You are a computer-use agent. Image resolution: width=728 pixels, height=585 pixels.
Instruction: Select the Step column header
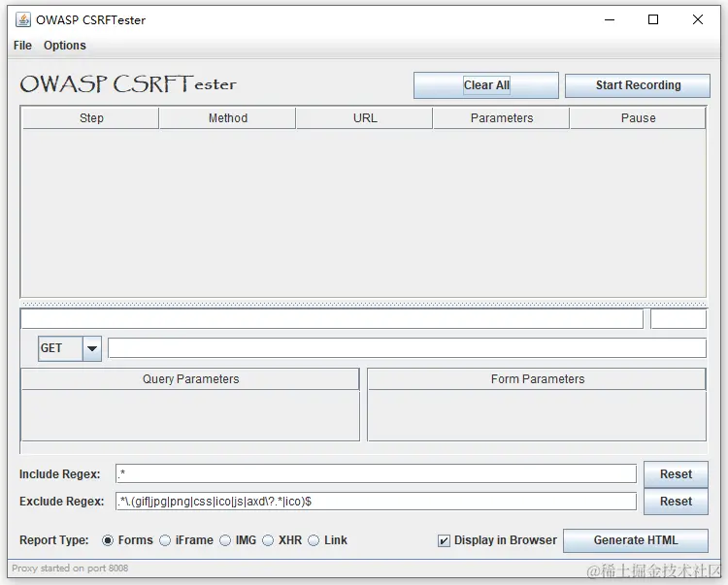coord(91,118)
